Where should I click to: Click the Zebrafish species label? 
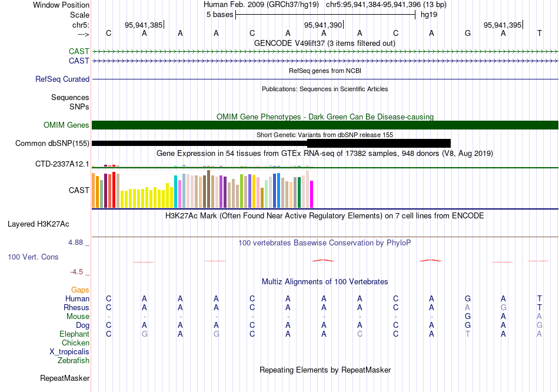click(x=73, y=361)
